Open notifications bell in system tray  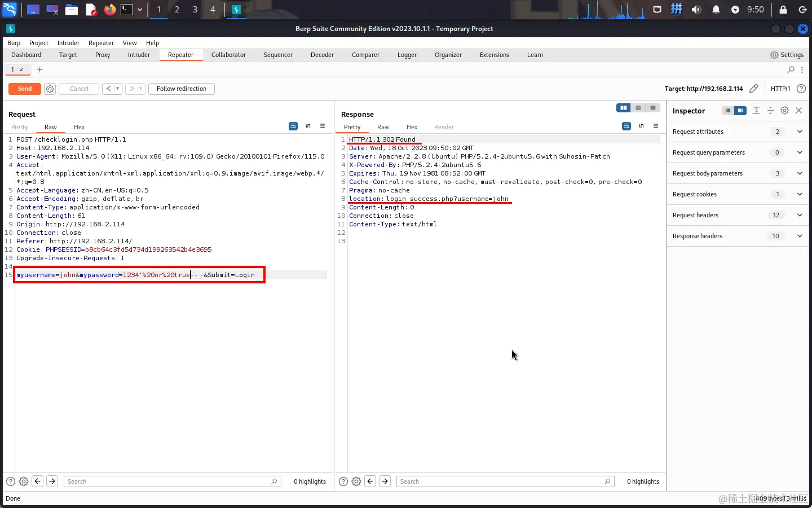tap(716, 10)
